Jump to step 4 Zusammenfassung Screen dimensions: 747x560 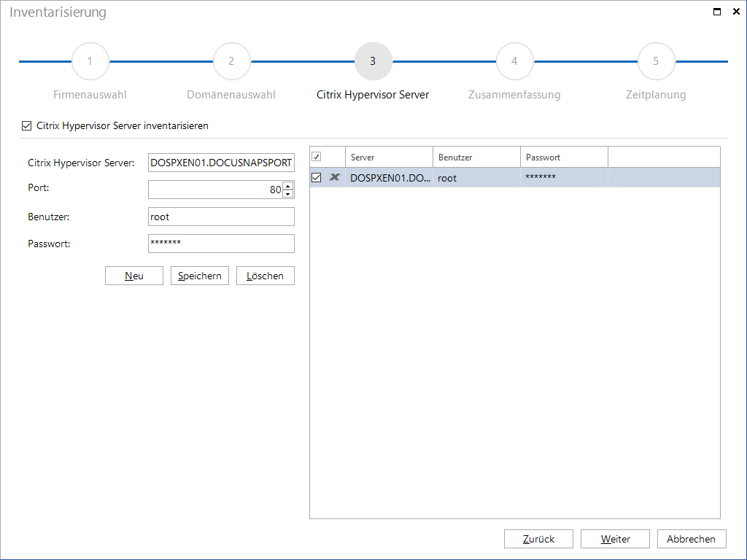click(514, 61)
